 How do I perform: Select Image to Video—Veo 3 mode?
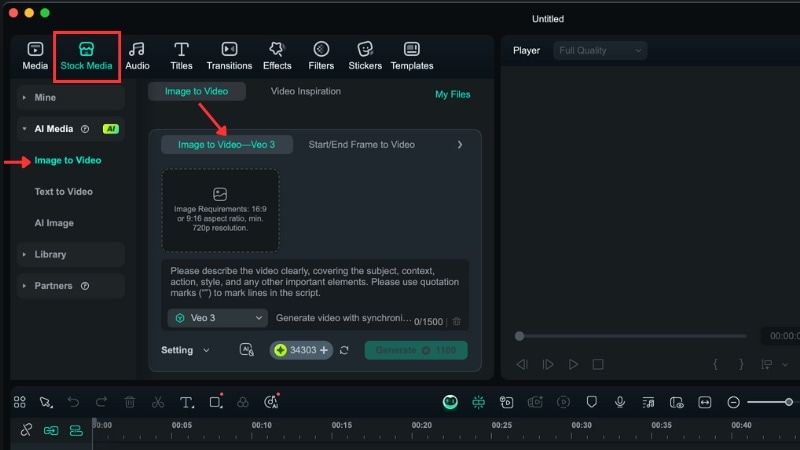point(227,144)
